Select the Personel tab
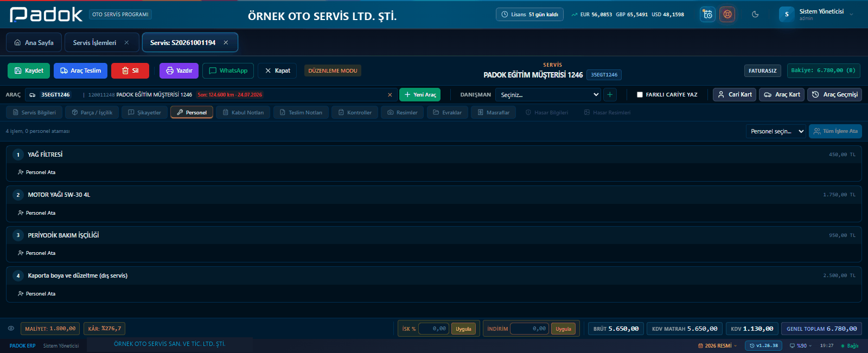Viewport: 868px width, 353px height. [x=192, y=112]
